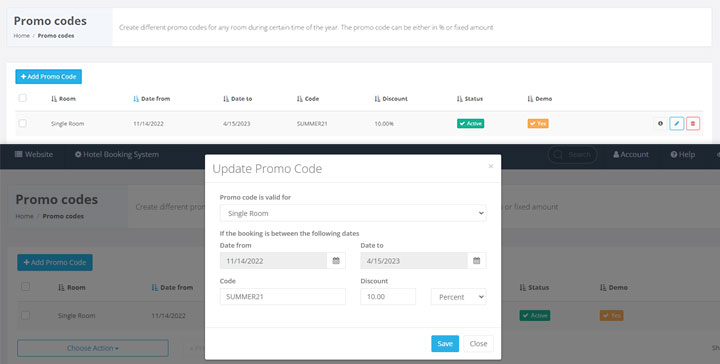Click Add Promo Code behind the dialog
The height and width of the screenshot is (364, 720).
[55, 263]
